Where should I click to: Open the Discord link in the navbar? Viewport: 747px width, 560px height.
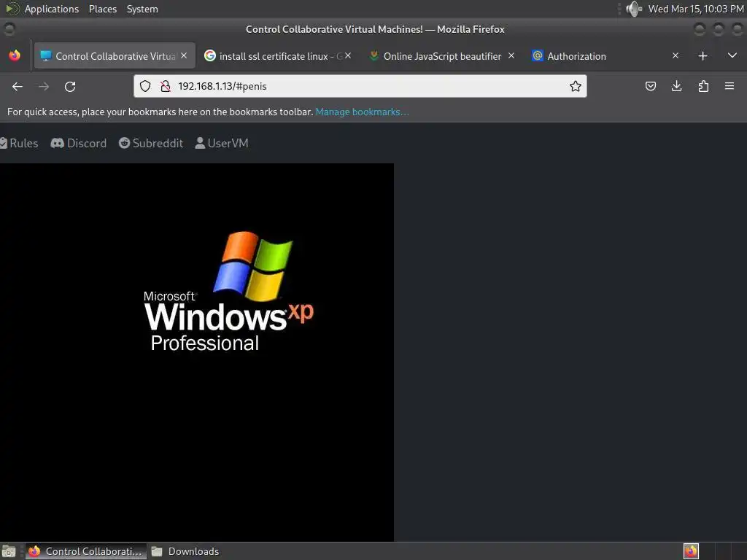(x=79, y=144)
